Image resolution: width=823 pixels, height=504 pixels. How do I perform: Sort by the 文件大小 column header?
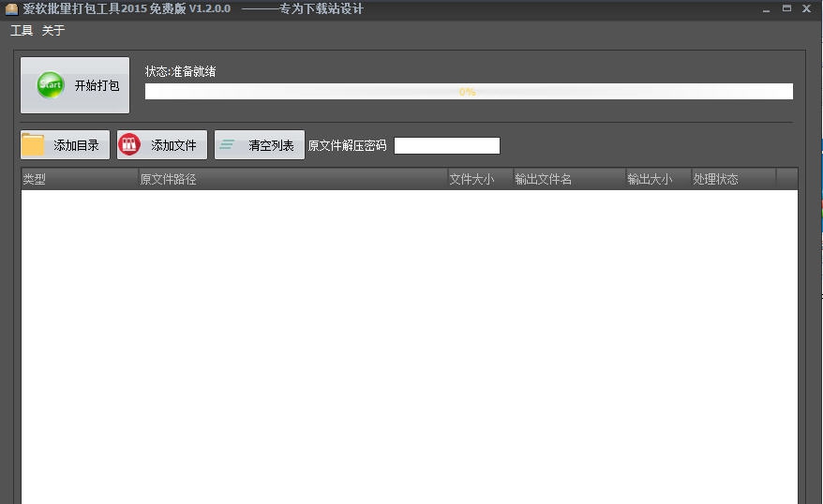(x=480, y=179)
